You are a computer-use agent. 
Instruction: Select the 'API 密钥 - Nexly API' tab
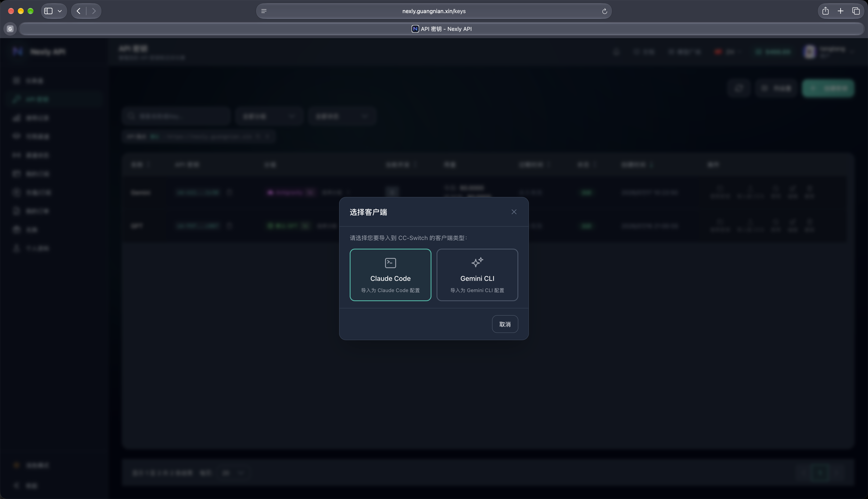point(441,29)
